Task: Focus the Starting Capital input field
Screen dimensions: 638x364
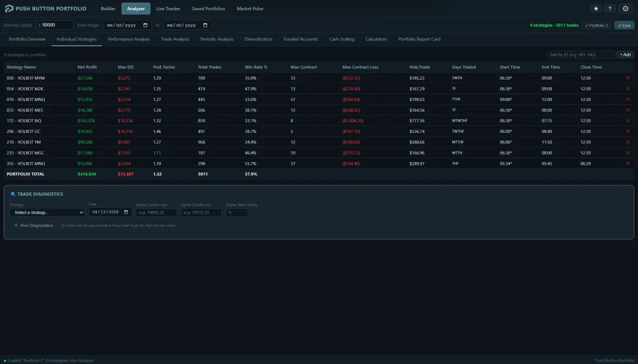Action: click(55, 25)
